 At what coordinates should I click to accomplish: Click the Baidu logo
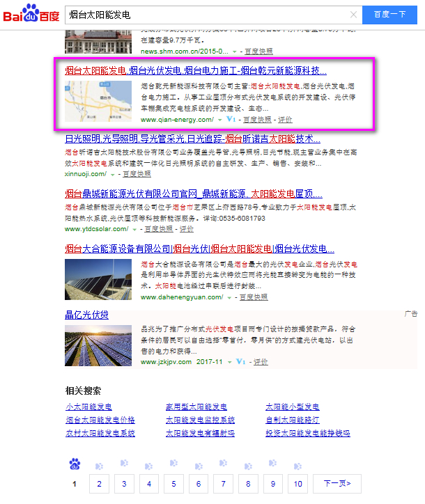pos(31,13)
